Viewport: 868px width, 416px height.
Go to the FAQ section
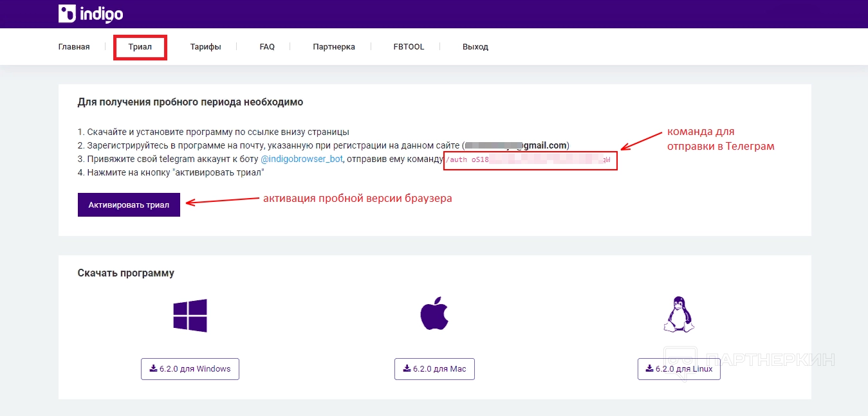(267, 47)
